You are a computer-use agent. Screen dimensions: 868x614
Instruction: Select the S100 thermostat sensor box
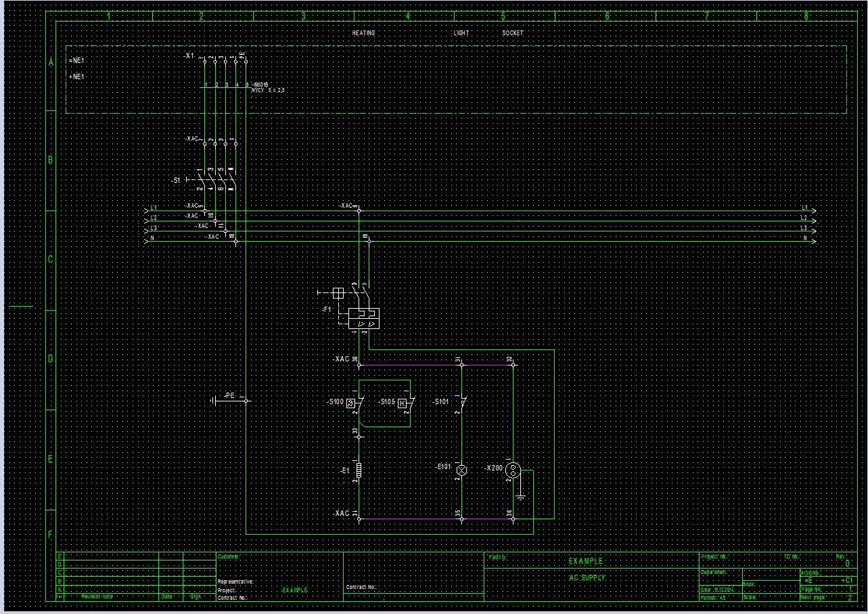click(351, 403)
